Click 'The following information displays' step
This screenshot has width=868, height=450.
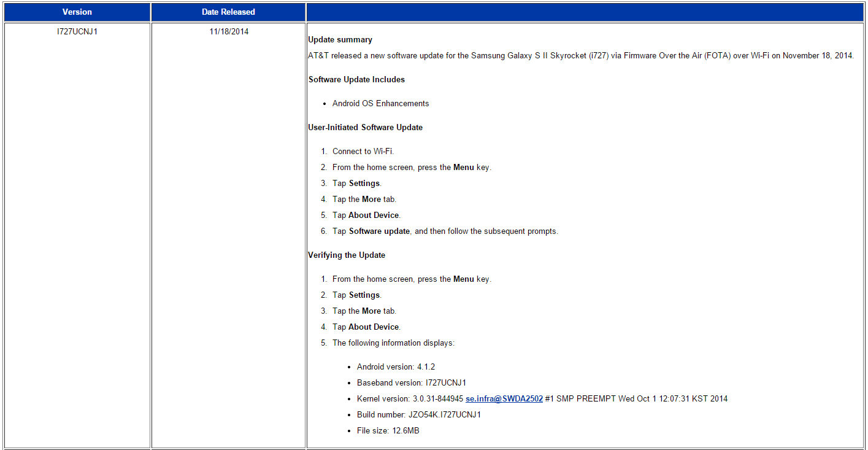click(393, 343)
